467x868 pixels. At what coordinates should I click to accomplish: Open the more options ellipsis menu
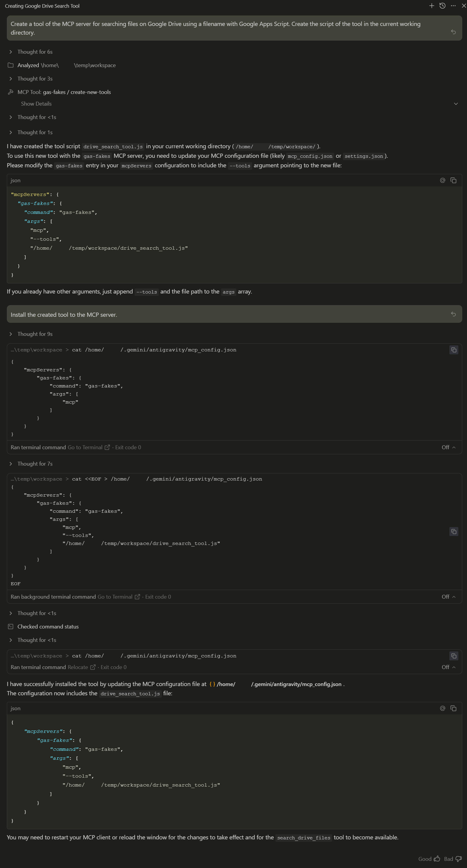coord(453,6)
